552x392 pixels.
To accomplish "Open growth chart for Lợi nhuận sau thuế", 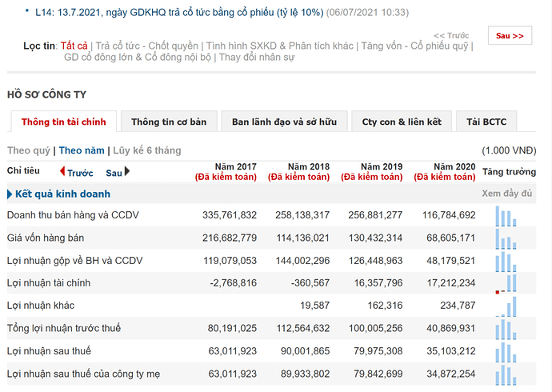I will click(x=506, y=350).
